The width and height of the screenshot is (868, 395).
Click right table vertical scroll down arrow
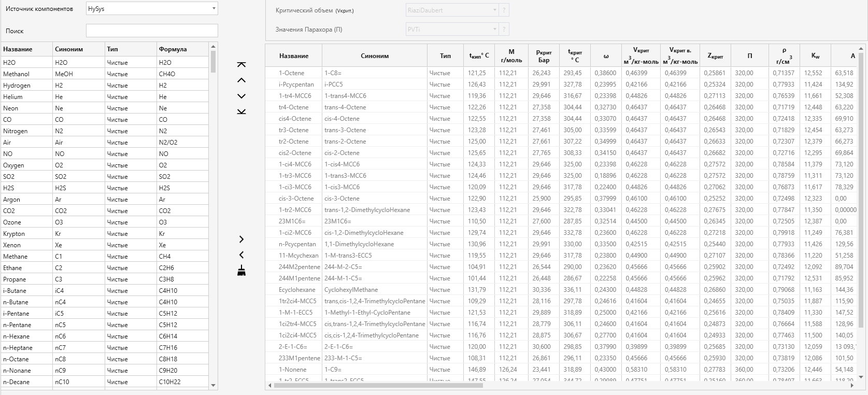click(x=861, y=377)
